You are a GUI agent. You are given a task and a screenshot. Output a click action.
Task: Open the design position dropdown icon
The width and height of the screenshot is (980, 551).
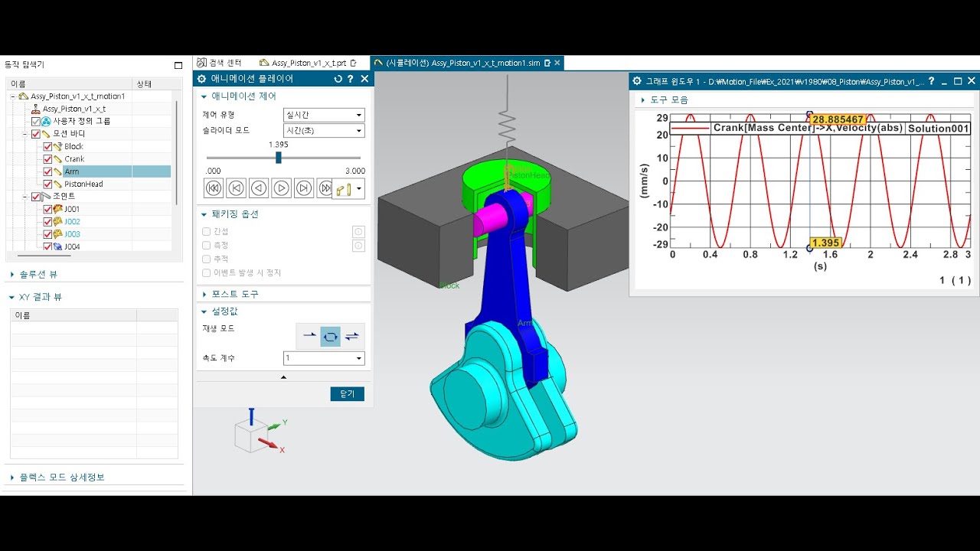coord(348,188)
